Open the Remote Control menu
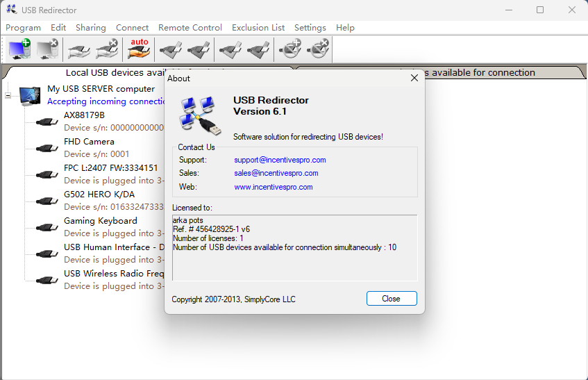 pos(190,28)
